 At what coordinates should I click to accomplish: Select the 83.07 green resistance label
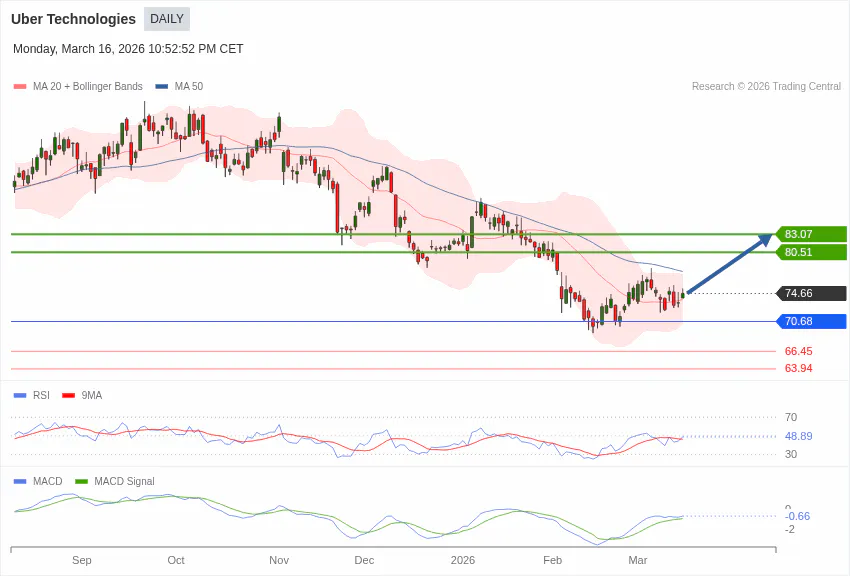(x=811, y=234)
